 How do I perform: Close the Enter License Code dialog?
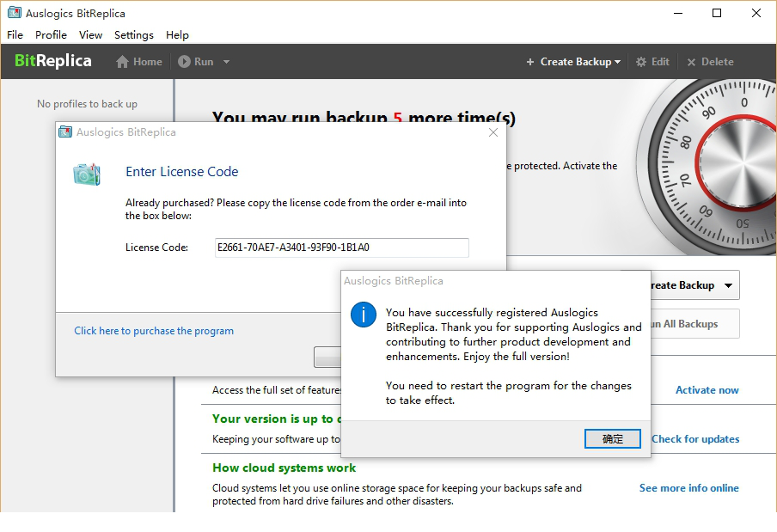point(493,132)
